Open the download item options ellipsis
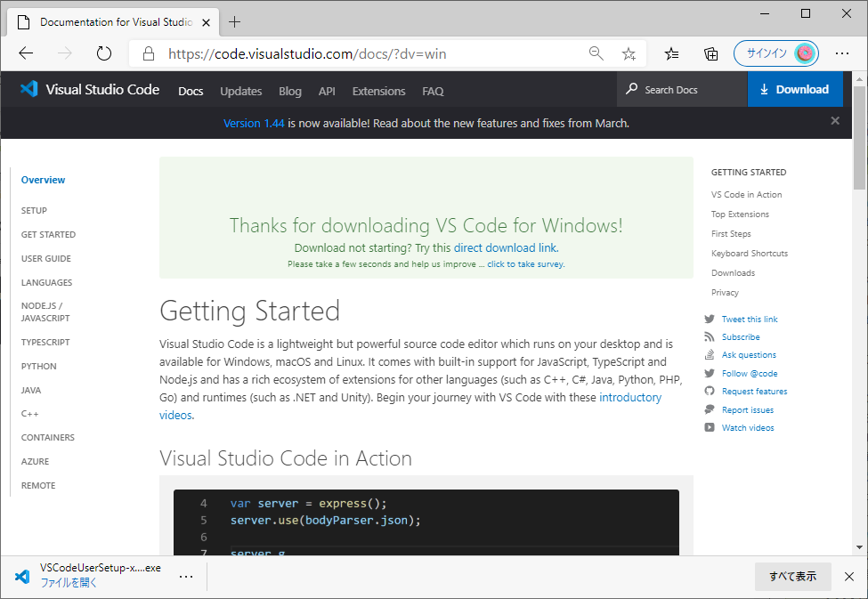This screenshot has height=599, width=868. point(186,577)
